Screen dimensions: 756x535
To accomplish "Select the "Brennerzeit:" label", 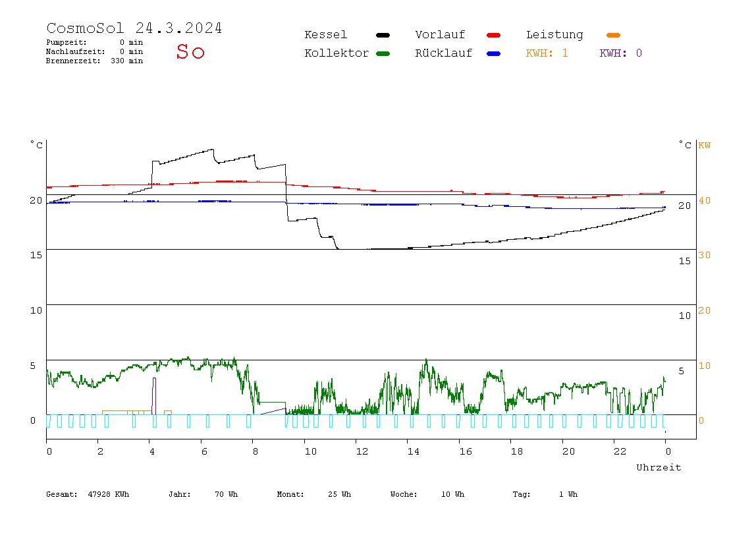I will [x=73, y=61].
